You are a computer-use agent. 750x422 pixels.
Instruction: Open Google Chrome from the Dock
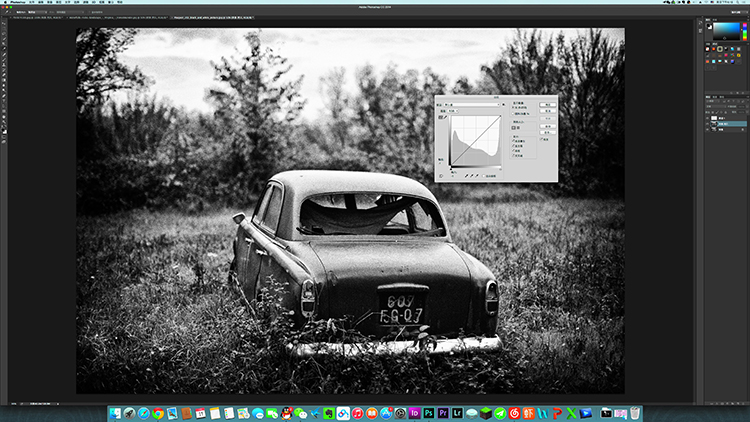click(159, 412)
